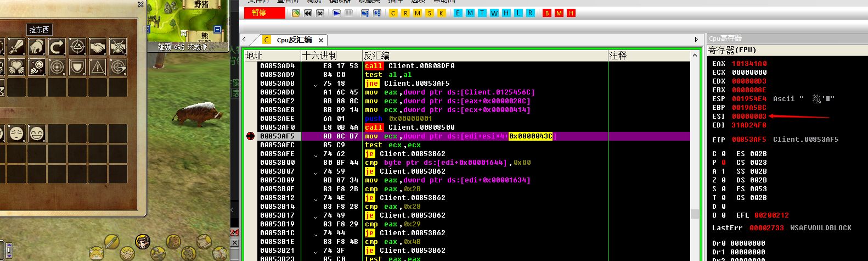Click the restart (rewind) debug icon

[308, 13]
